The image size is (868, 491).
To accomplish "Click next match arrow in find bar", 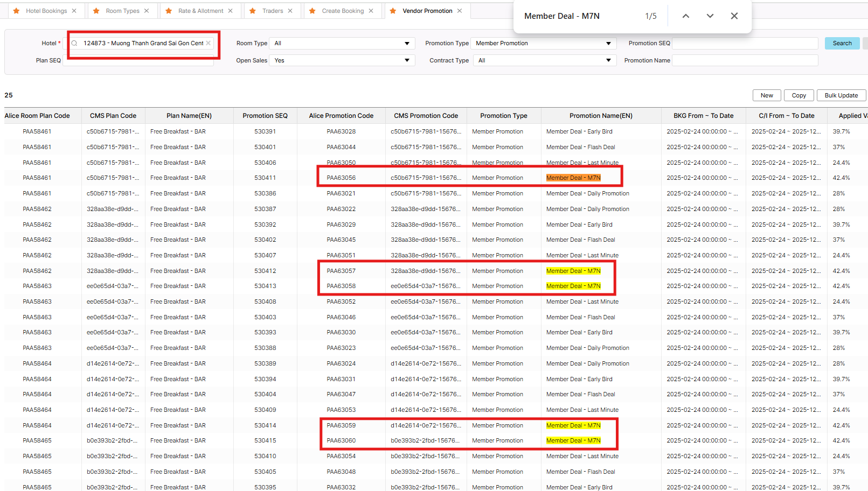I will coord(710,16).
